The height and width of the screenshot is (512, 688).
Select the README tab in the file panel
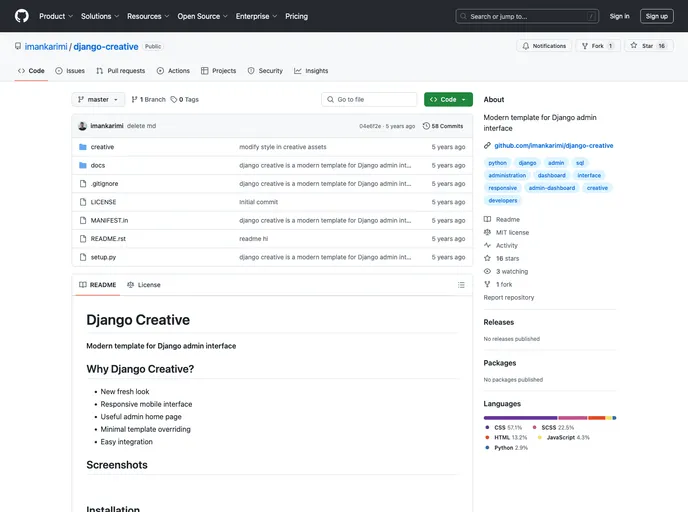click(x=97, y=285)
